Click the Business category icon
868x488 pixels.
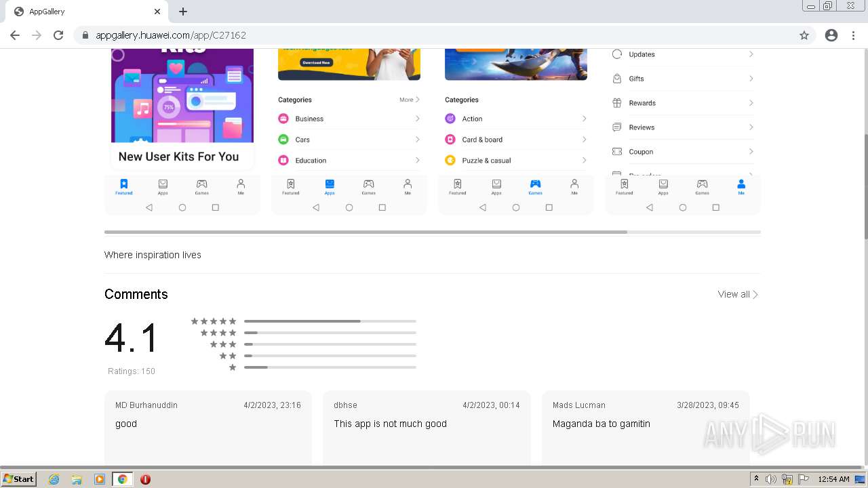283,119
